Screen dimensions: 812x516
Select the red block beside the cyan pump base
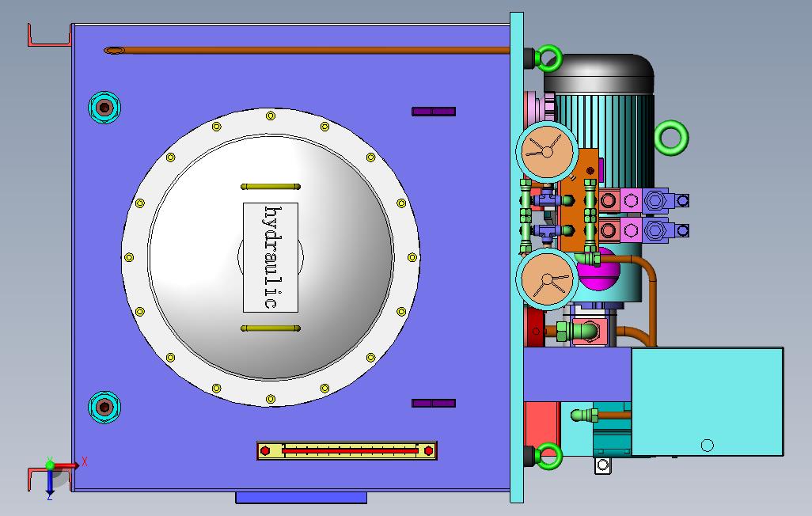(541, 428)
